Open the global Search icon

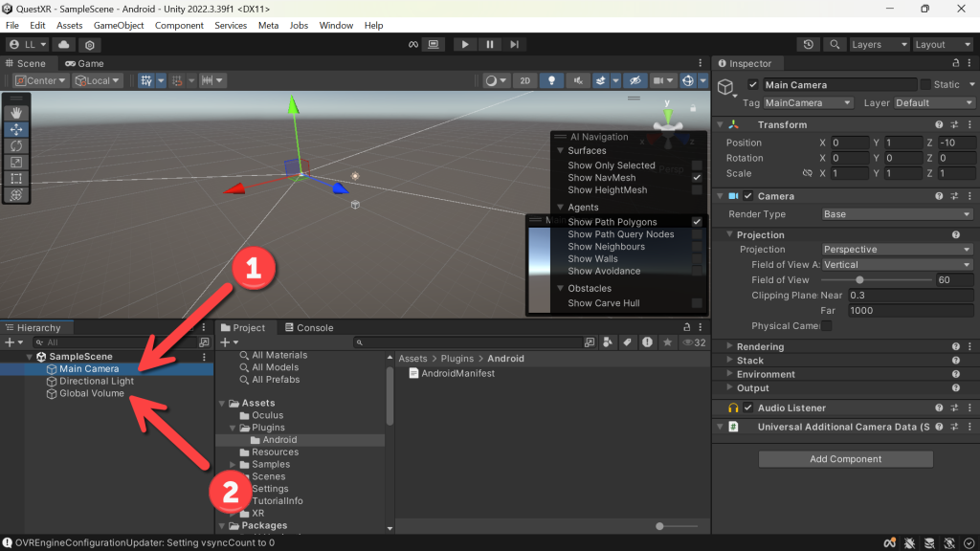click(x=835, y=44)
